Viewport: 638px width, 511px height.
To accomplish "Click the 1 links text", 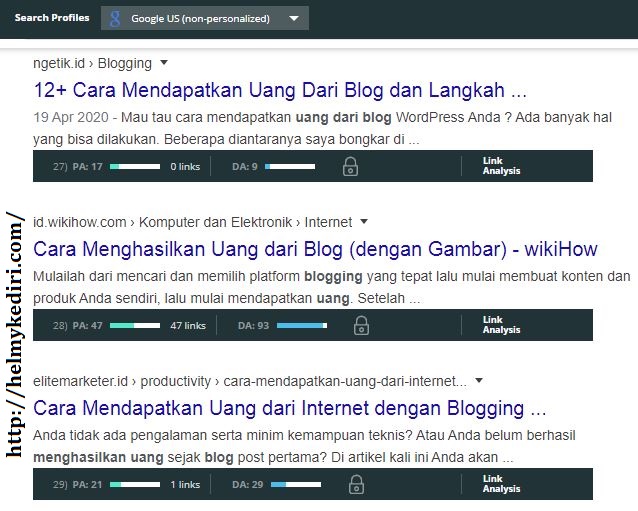I will pyautogui.click(x=185, y=485).
